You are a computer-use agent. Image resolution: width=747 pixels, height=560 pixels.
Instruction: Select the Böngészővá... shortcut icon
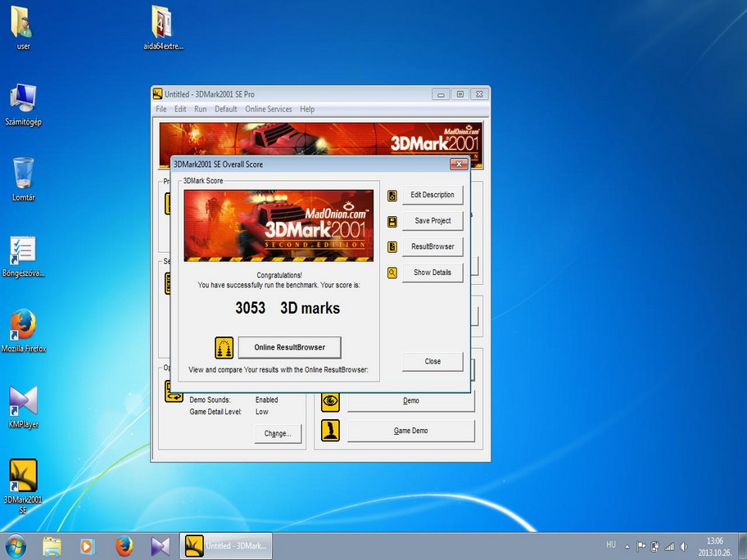(x=23, y=256)
